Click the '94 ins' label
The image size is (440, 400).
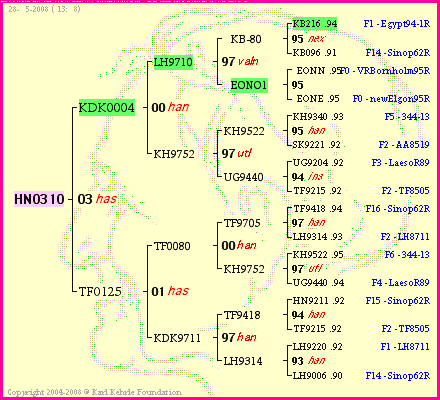point(307,177)
